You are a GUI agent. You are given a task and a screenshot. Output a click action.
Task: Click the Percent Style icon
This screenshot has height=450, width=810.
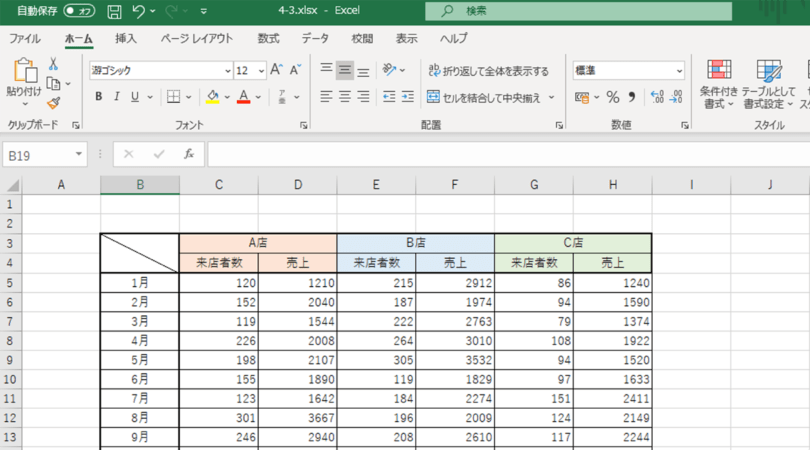click(613, 97)
